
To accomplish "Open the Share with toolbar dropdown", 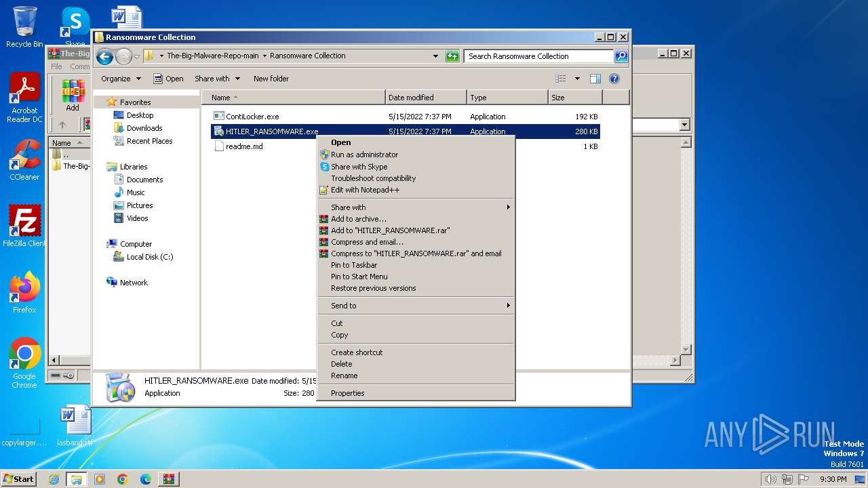I will [216, 79].
